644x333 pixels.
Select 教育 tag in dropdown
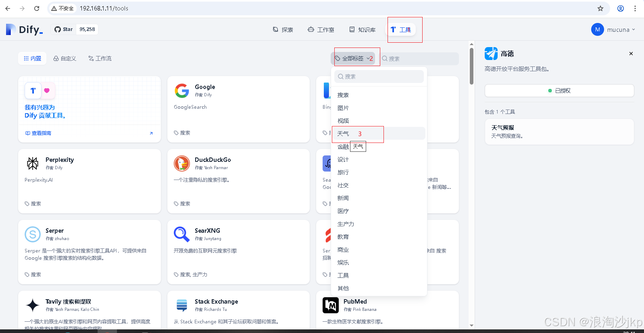(379, 237)
